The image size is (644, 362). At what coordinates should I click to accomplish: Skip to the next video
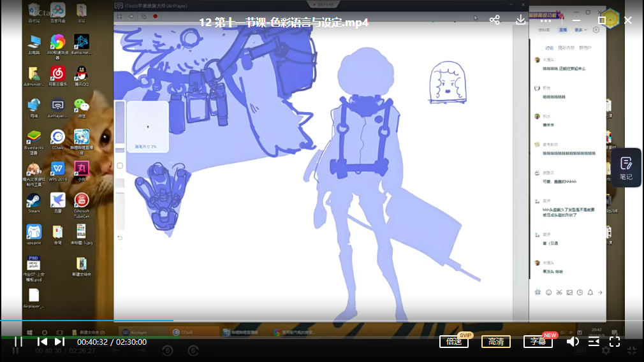point(59,342)
